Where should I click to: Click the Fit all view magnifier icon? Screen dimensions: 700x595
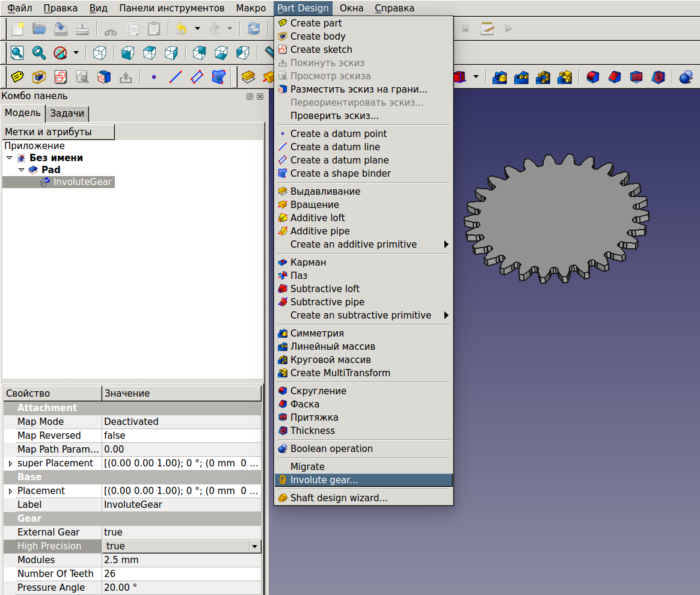click(x=17, y=53)
